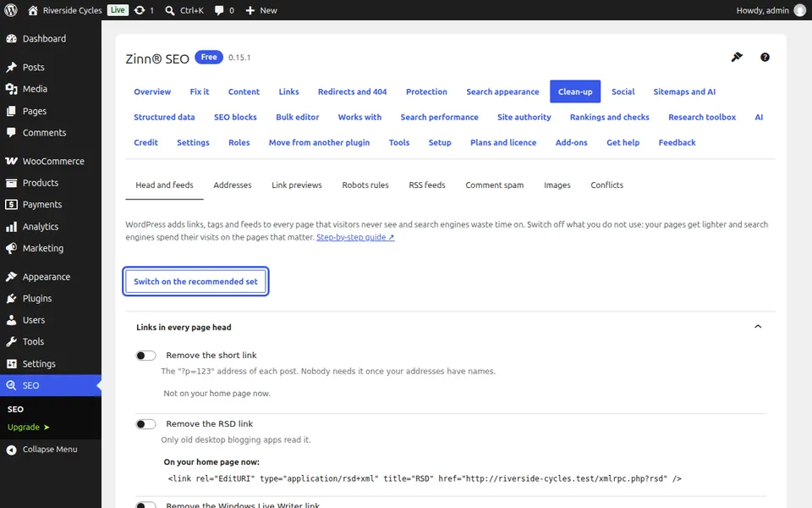Viewport: 812px width, 508px height.
Task: Open the comments bubble in admin bar
Action: coord(219,10)
